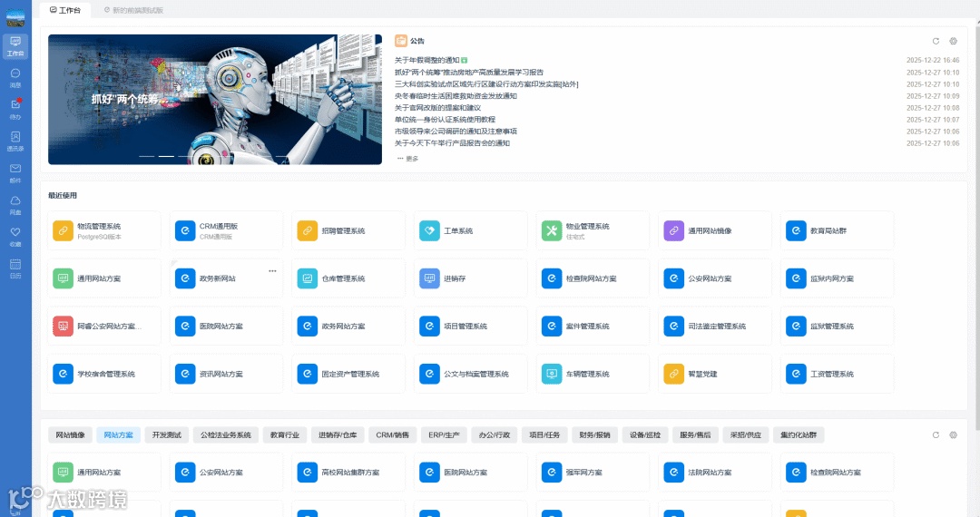Select 工作台 icon in the sidebar
Screen dimensions: 980x517
pyautogui.click(x=15, y=46)
